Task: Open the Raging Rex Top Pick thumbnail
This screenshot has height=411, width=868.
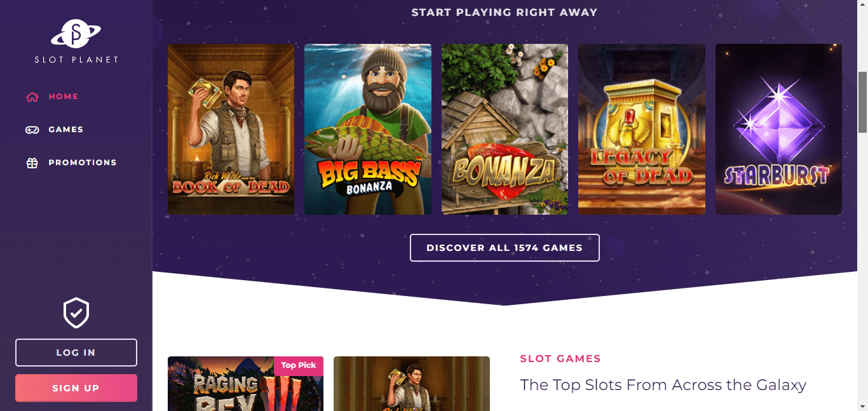Action: (245, 384)
